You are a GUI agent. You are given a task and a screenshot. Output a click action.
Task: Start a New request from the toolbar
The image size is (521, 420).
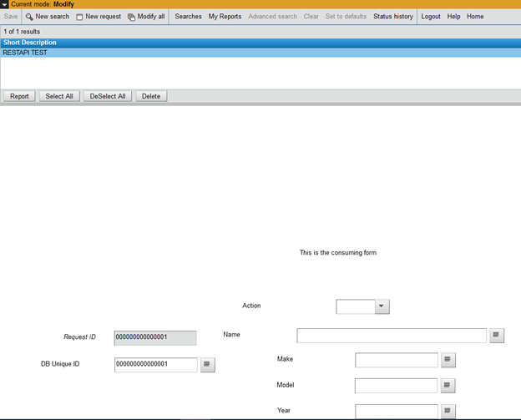click(99, 17)
